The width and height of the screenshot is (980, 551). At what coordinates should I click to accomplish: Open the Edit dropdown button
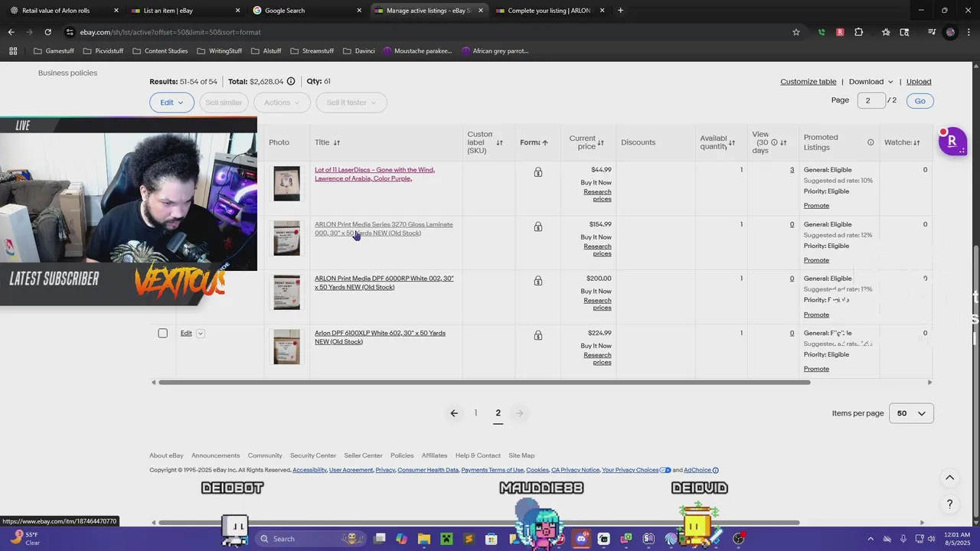(171, 103)
